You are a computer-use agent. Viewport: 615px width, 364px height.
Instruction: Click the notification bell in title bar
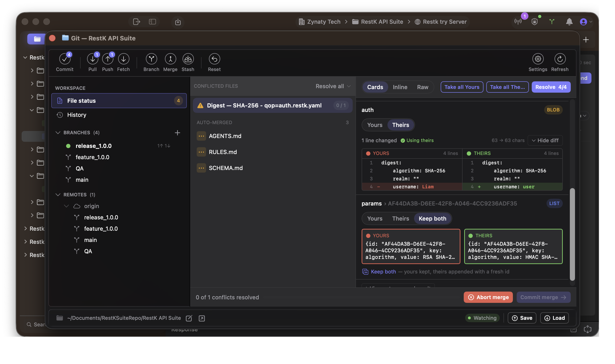(569, 22)
